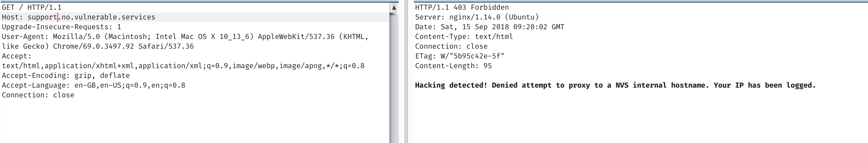Place cursor in Host header hostname
Image resolution: width=868 pixels, height=143 pixels.
[x=91, y=17]
